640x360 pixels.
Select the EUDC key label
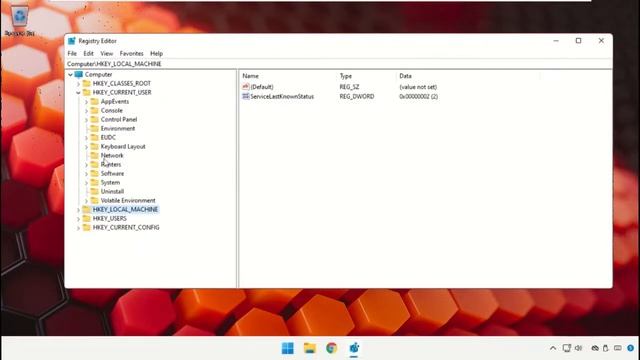click(x=108, y=138)
